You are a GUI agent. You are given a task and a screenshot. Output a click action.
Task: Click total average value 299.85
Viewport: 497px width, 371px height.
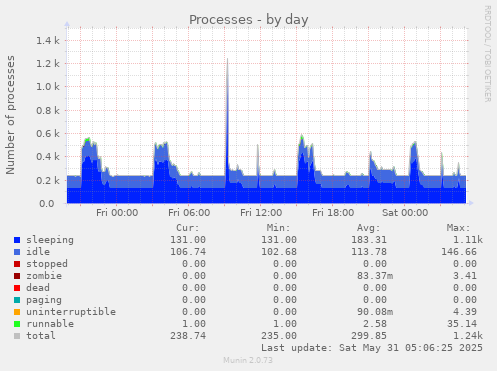pos(369,336)
